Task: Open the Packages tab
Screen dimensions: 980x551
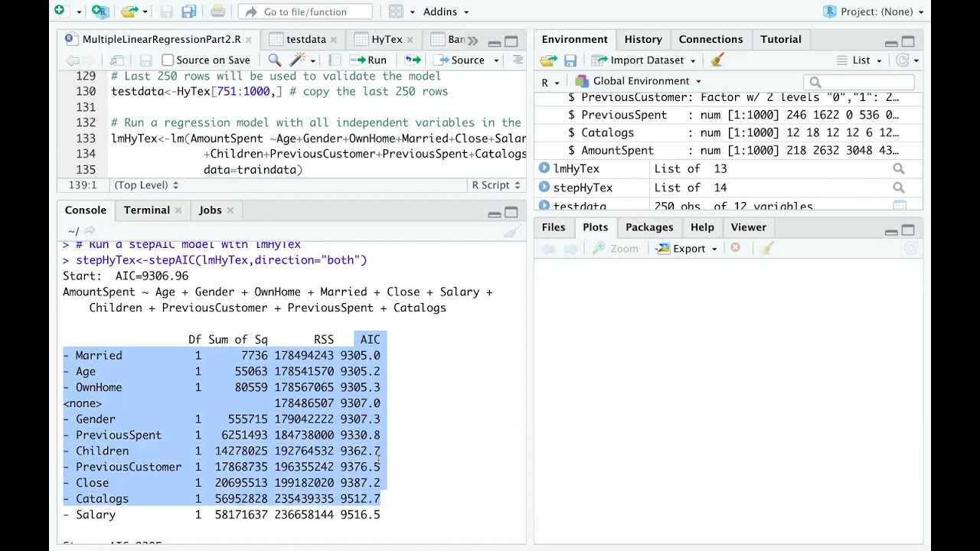Action: click(649, 227)
